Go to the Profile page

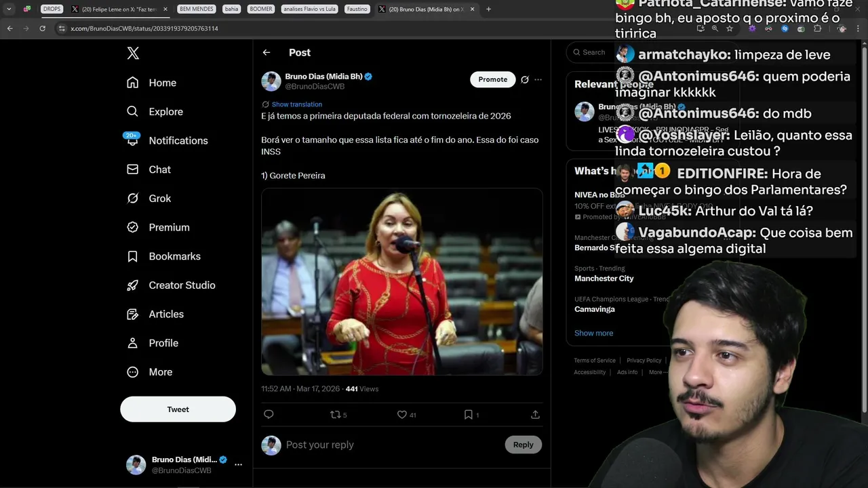(153, 343)
